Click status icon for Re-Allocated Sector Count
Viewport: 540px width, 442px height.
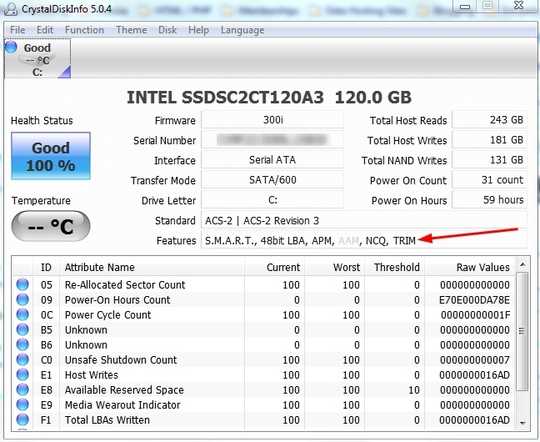[x=22, y=285]
